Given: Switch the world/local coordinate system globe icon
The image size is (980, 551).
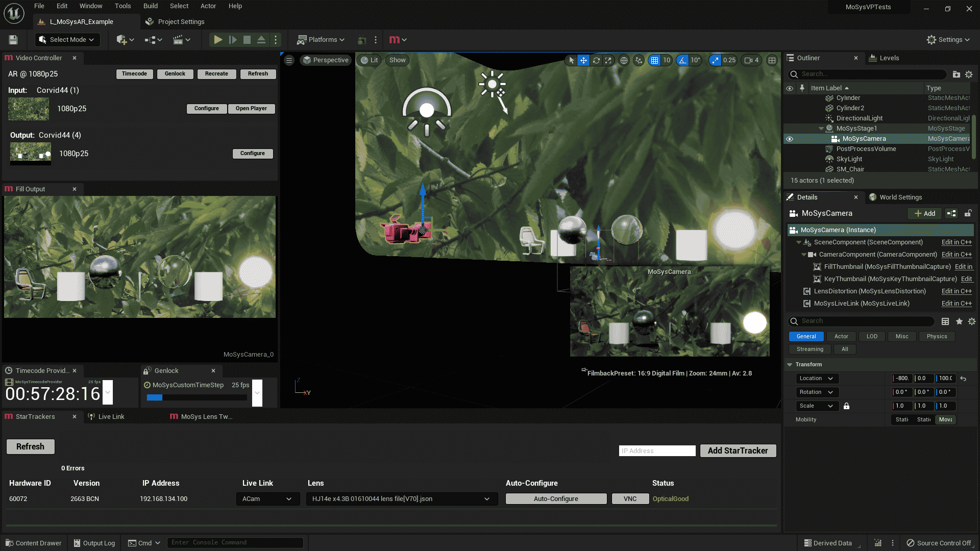Looking at the screenshot, I should (x=624, y=60).
